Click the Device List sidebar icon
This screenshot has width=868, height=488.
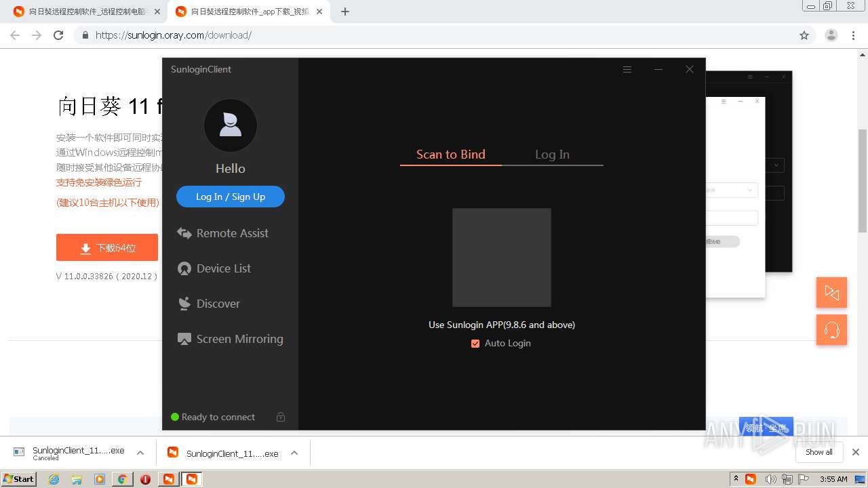pos(184,268)
